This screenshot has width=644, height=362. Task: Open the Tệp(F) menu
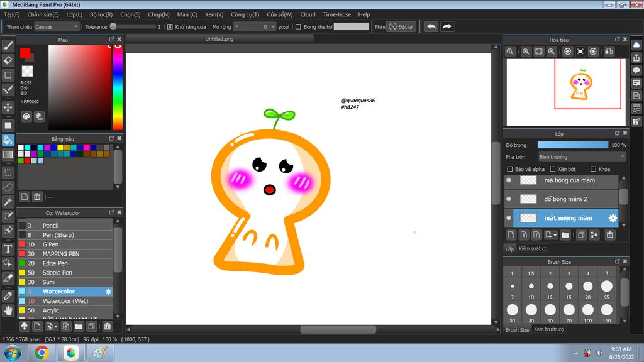click(x=11, y=14)
